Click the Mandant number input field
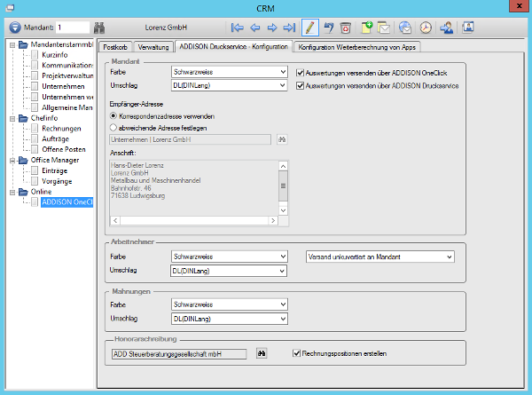The image size is (532, 395). pos(73,28)
